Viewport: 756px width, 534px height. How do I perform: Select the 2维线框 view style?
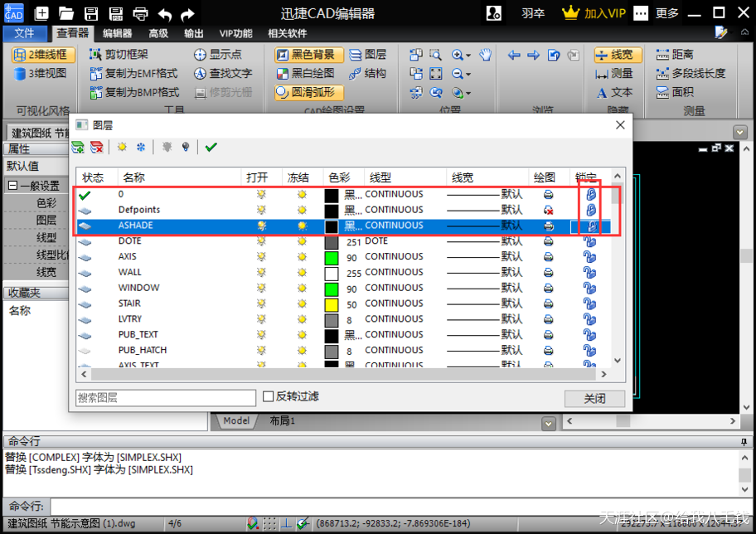point(43,55)
